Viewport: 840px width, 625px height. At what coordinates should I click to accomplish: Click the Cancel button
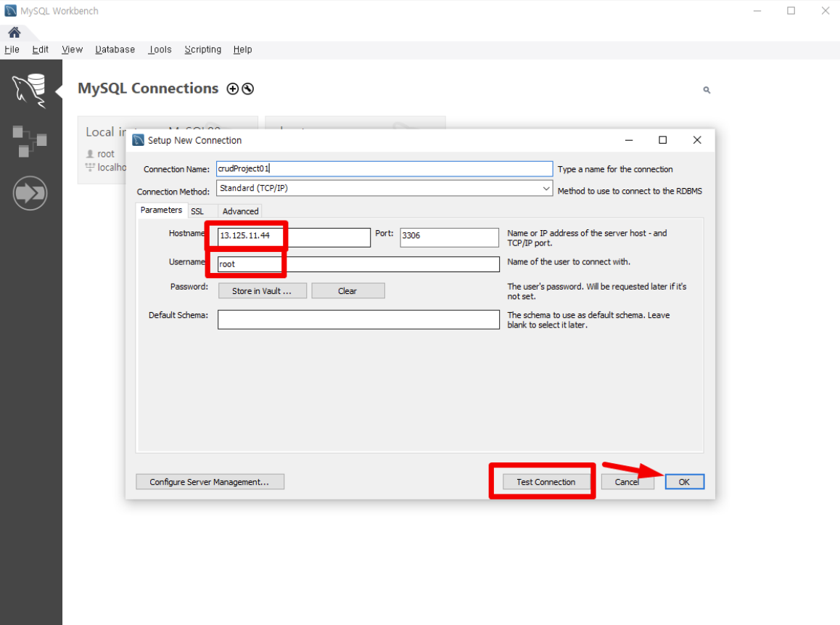[627, 482]
